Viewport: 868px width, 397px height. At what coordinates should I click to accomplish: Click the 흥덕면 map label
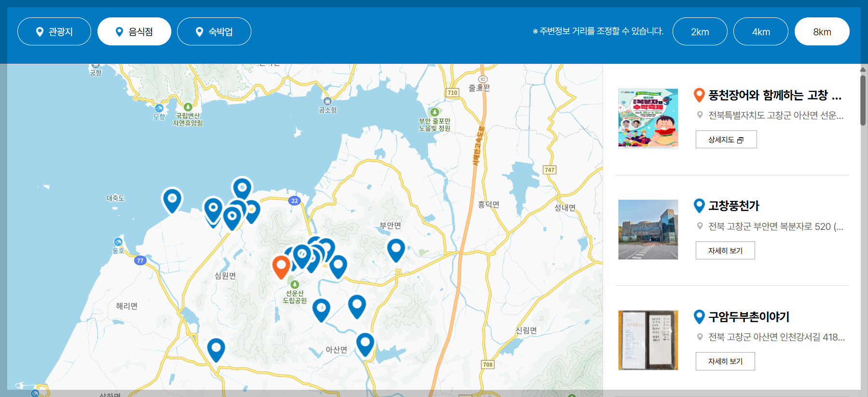(x=489, y=205)
